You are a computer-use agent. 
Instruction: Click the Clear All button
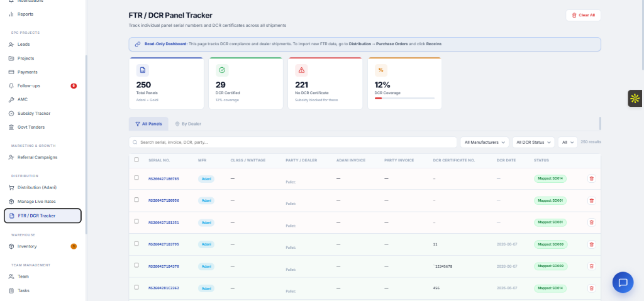pos(583,15)
